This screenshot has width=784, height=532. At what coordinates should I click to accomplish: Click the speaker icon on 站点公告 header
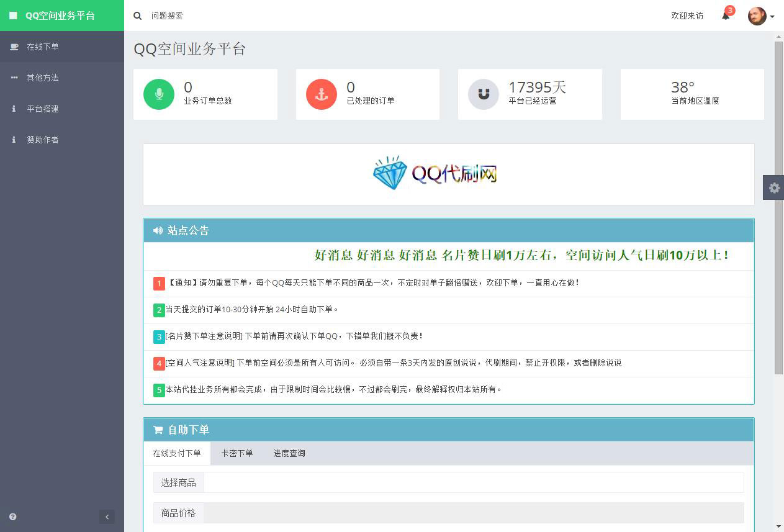pyautogui.click(x=158, y=230)
